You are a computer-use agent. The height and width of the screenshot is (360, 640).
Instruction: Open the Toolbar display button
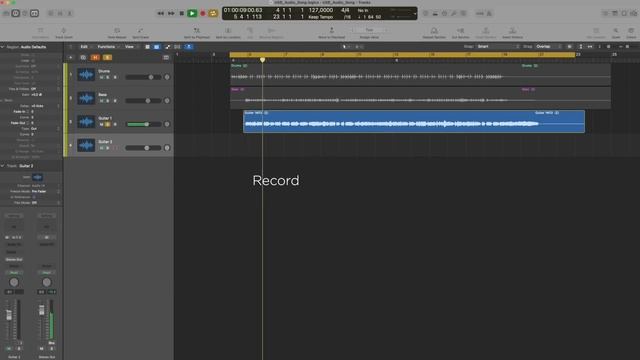tap(34, 13)
